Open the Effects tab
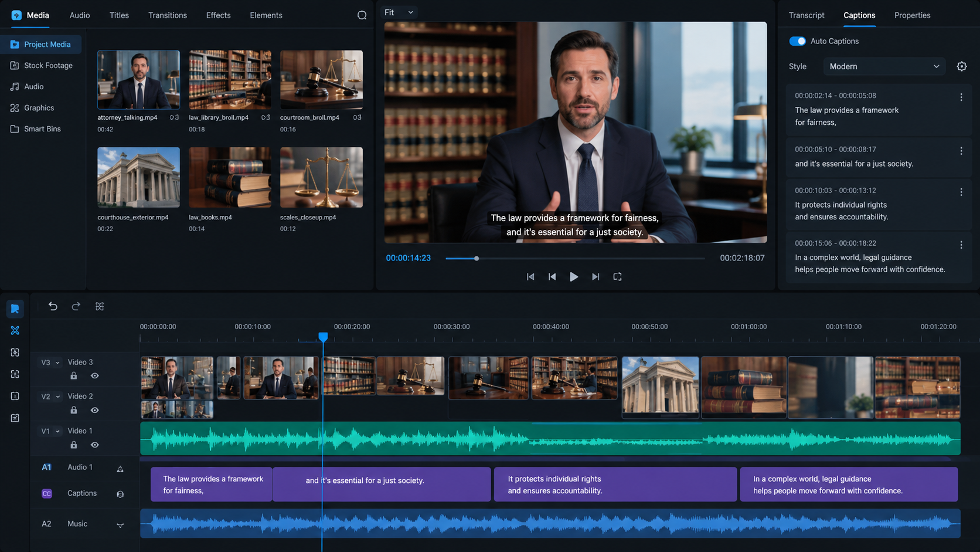980x552 pixels. (x=218, y=15)
